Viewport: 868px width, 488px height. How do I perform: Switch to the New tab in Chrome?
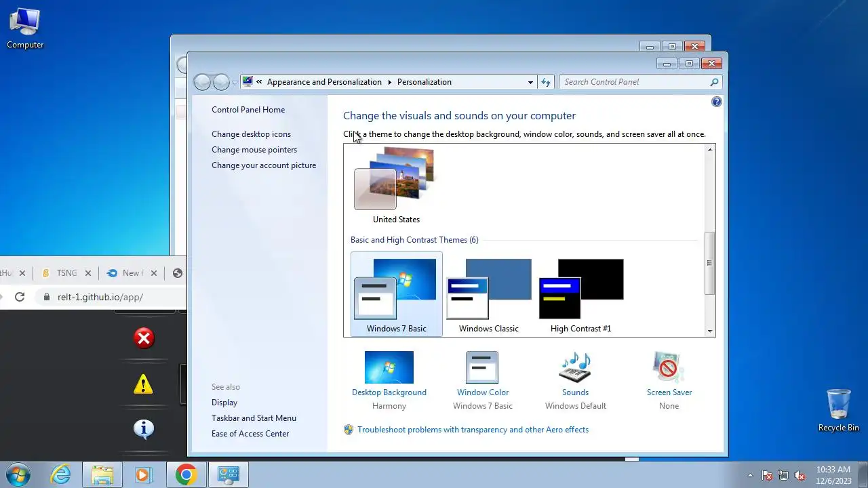[130, 273]
